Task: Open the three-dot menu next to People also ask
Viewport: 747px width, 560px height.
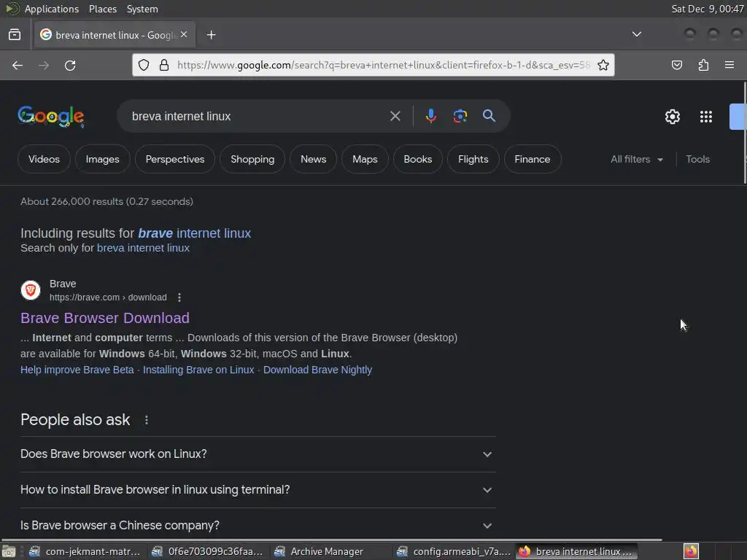Action: [x=146, y=420]
